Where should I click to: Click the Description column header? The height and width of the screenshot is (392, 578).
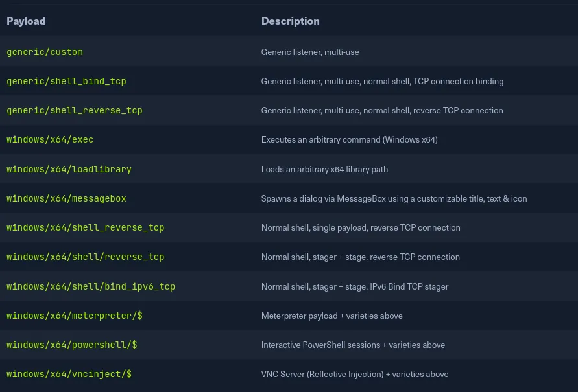pyautogui.click(x=291, y=21)
